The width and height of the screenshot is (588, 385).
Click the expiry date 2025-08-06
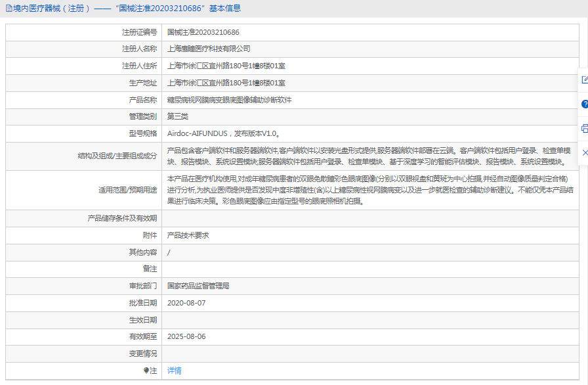(186, 336)
